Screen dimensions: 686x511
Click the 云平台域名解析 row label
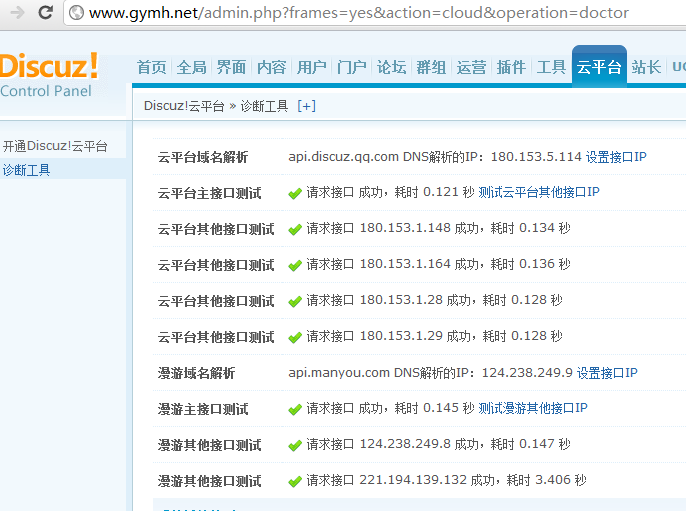tap(203, 157)
